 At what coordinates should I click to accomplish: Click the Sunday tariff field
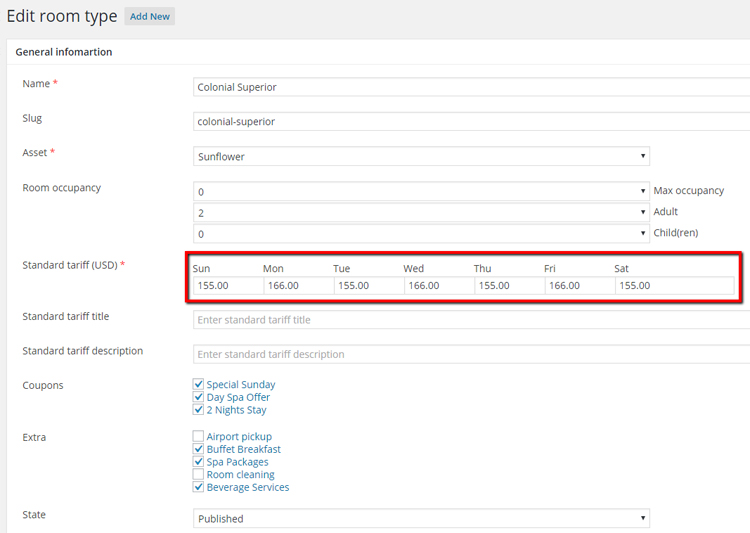pos(227,285)
